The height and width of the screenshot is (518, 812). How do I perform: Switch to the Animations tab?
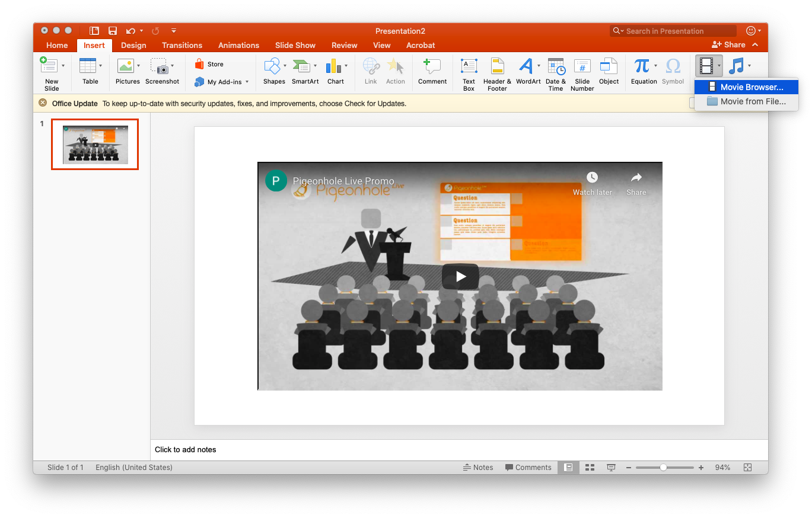[x=238, y=45]
